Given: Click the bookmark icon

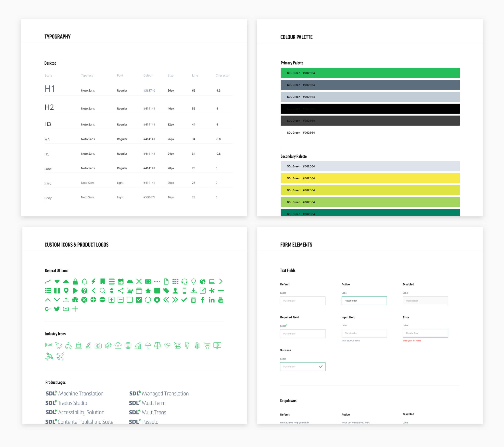Looking at the screenshot, I should click(x=103, y=281).
